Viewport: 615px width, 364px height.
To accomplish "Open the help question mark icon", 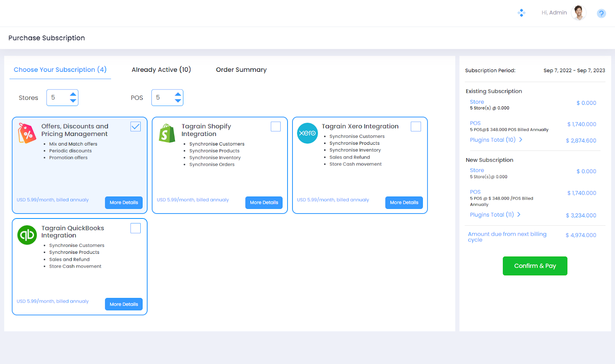I will [601, 13].
